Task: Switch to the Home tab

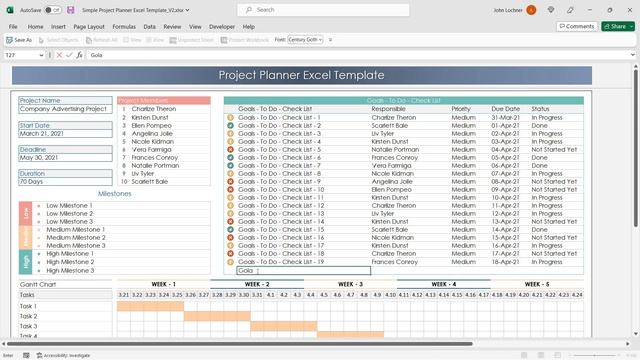Action: (36, 27)
